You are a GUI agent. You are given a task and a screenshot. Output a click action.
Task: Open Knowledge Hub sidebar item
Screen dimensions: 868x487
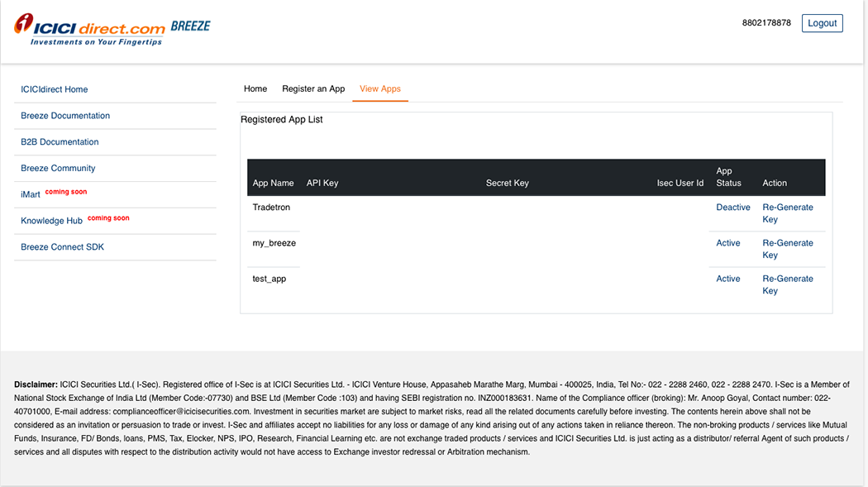51,221
